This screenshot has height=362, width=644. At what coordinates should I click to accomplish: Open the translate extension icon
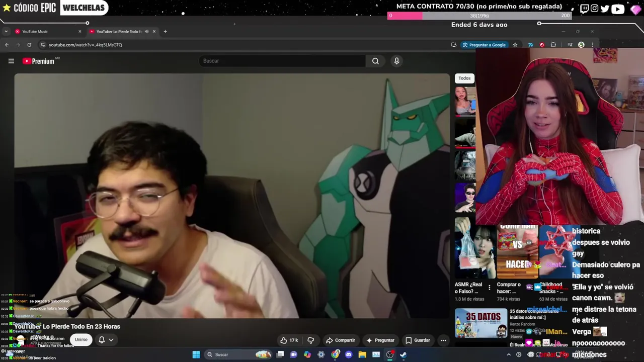pos(530,45)
